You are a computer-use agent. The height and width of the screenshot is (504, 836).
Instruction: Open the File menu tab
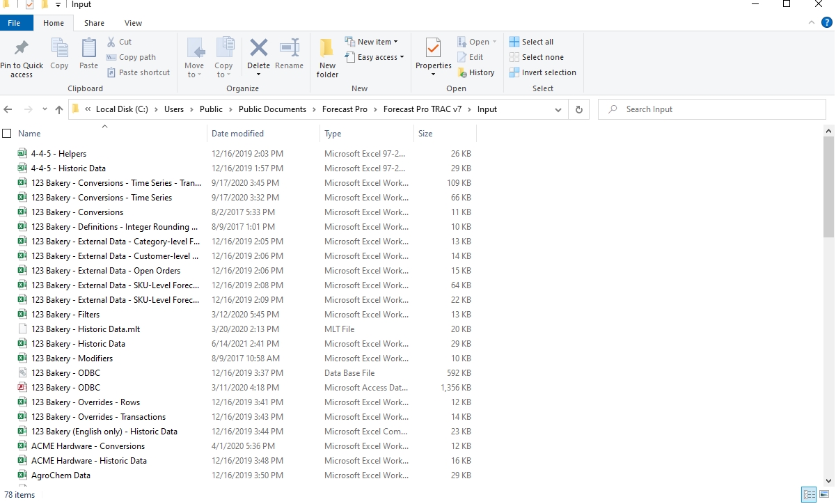14,23
